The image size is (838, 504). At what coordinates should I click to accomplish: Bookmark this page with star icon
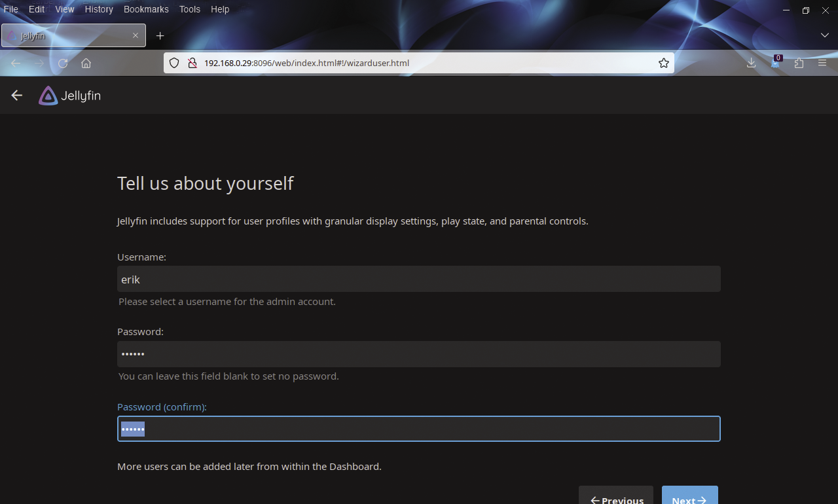tap(664, 63)
